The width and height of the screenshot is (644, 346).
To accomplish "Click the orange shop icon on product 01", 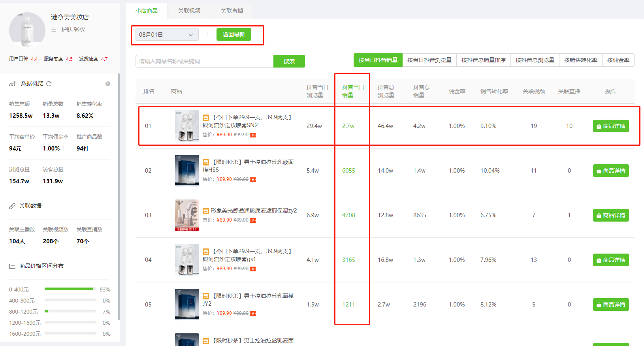I will tap(206, 118).
